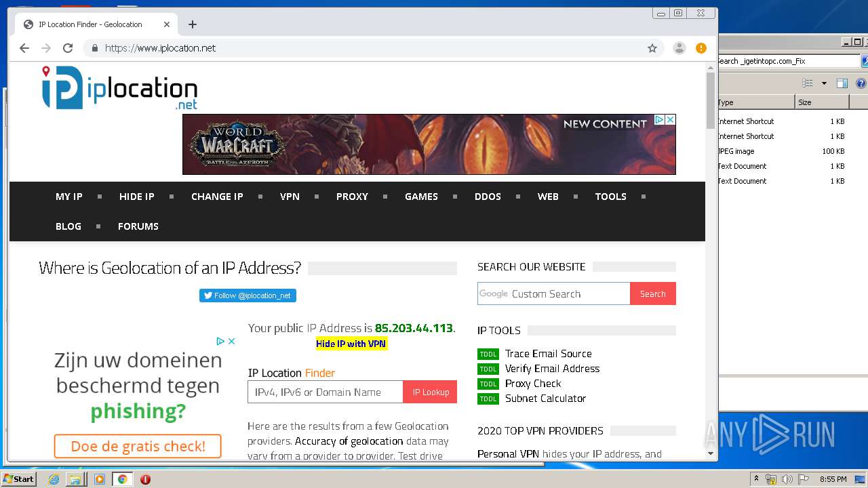Go back in Chrome browser
Image resolution: width=868 pixels, height=488 pixels.
24,48
